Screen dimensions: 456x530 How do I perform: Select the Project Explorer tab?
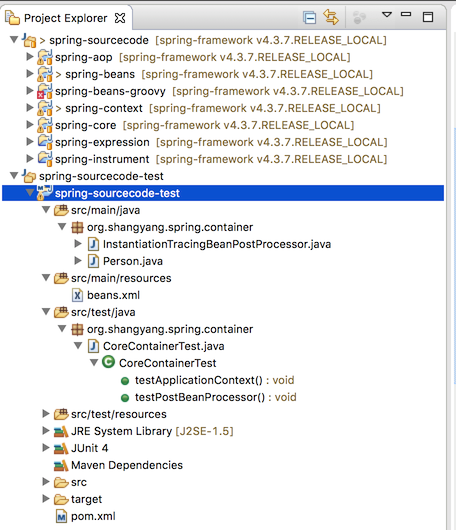[x=66, y=18]
